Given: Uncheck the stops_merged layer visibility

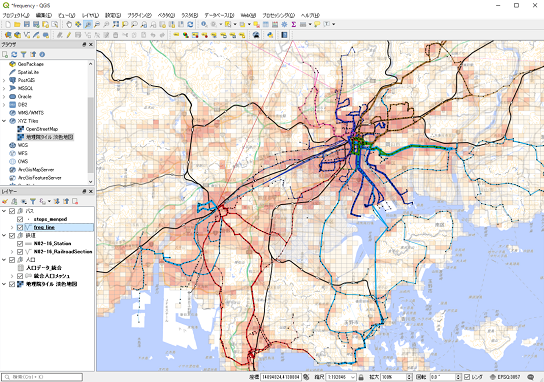Looking at the screenshot, I should point(20,219).
